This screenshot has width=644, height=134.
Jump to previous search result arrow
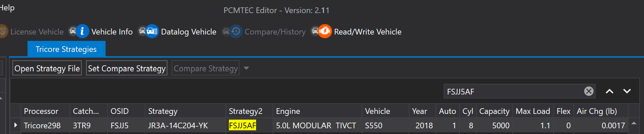[609, 91]
